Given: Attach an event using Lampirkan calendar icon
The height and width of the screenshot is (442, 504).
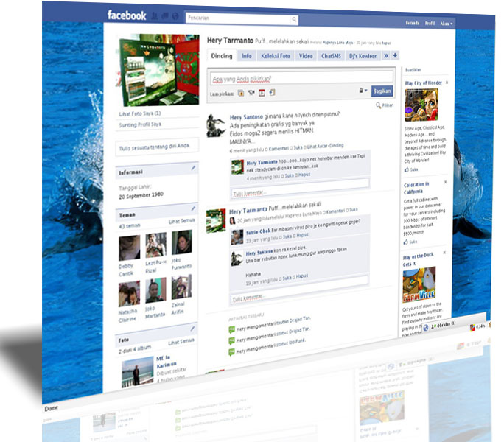Looking at the screenshot, I should click(x=262, y=93).
